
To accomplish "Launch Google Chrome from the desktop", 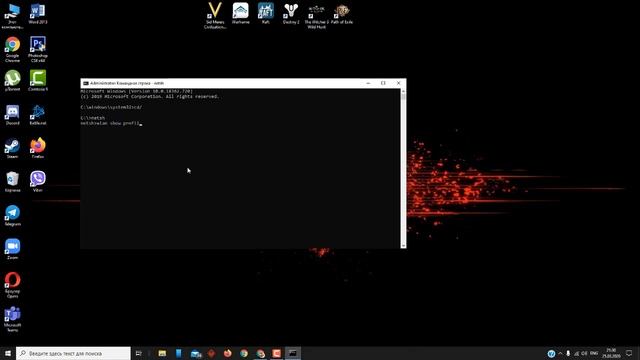I will [x=12, y=49].
